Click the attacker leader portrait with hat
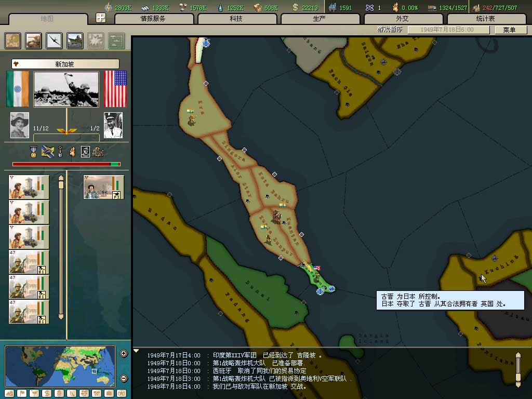This screenshot has height=399, width=532. (20, 125)
